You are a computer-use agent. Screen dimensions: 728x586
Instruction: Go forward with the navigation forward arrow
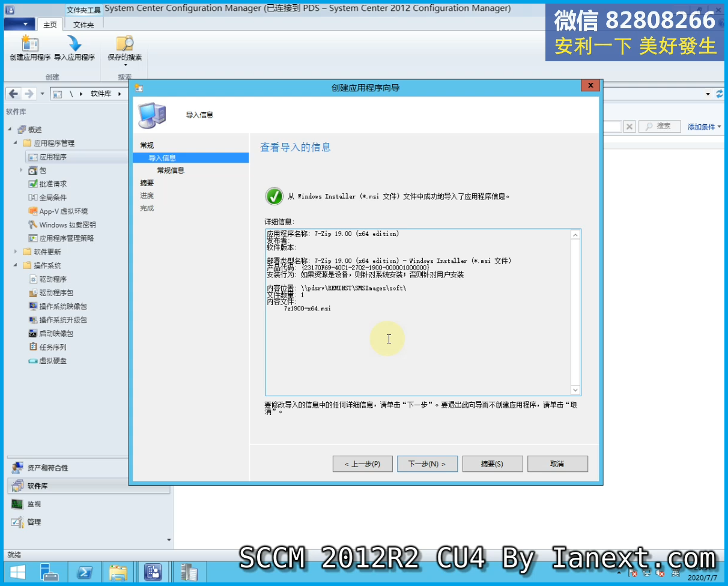point(28,94)
